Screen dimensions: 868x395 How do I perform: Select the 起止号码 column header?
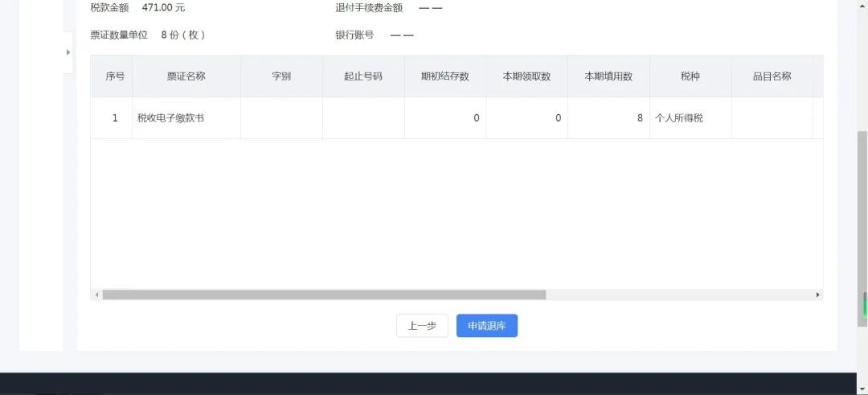[x=363, y=76]
